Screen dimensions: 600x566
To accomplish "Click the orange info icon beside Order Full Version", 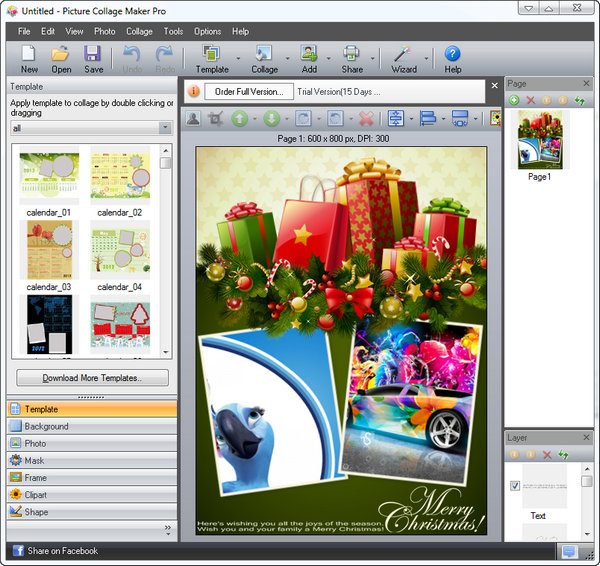I will click(x=194, y=91).
